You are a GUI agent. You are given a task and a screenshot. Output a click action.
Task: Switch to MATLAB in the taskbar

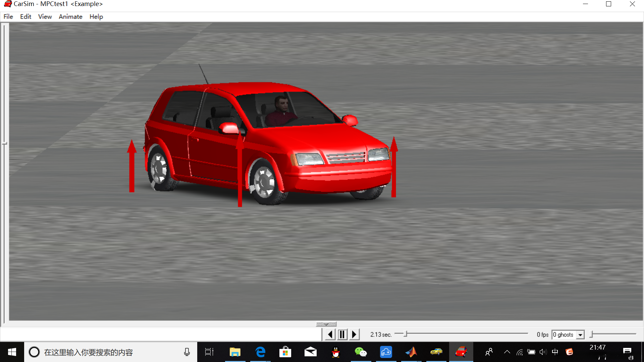[x=411, y=352]
